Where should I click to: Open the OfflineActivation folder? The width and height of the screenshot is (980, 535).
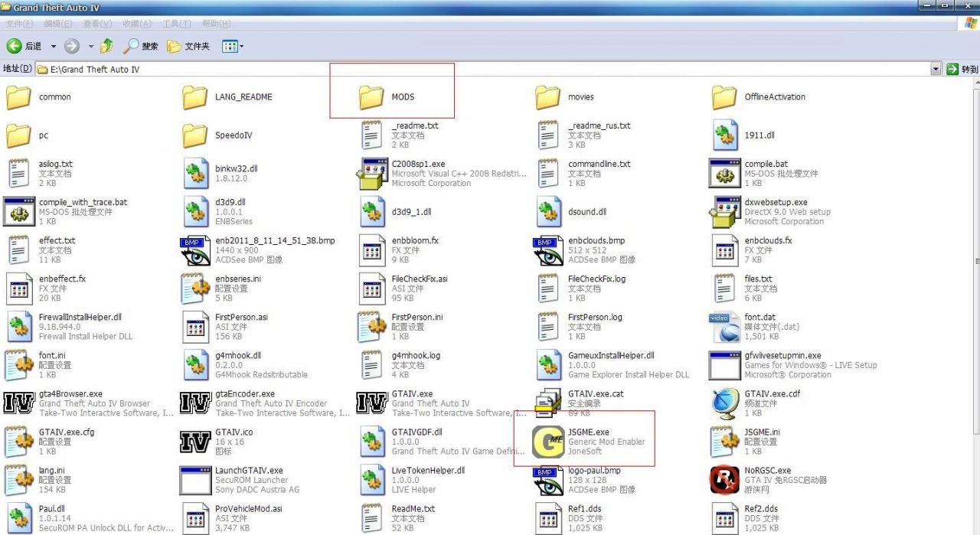tap(724, 97)
